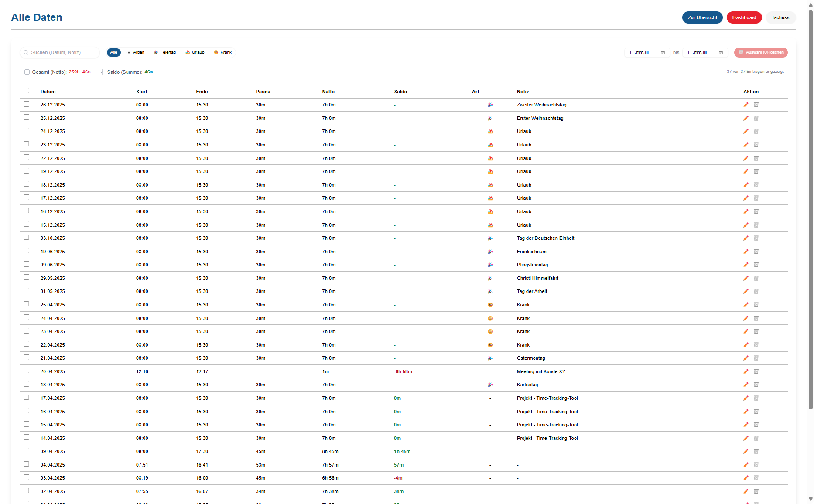Delete the 29.05.2025 Christi Himmelfahrt entry
The width and height of the screenshot is (814, 504).
(756, 278)
